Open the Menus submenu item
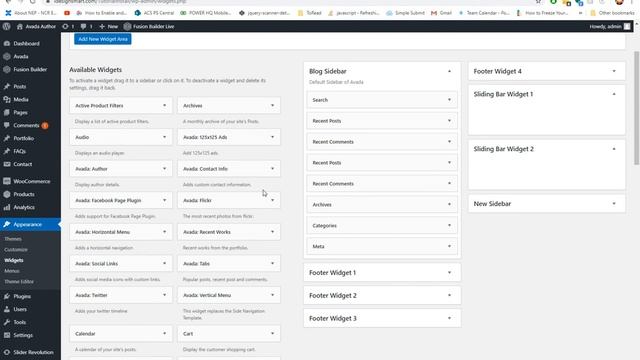The height and width of the screenshot is (360, 640). pyautogui.click(x=12, y=271)
